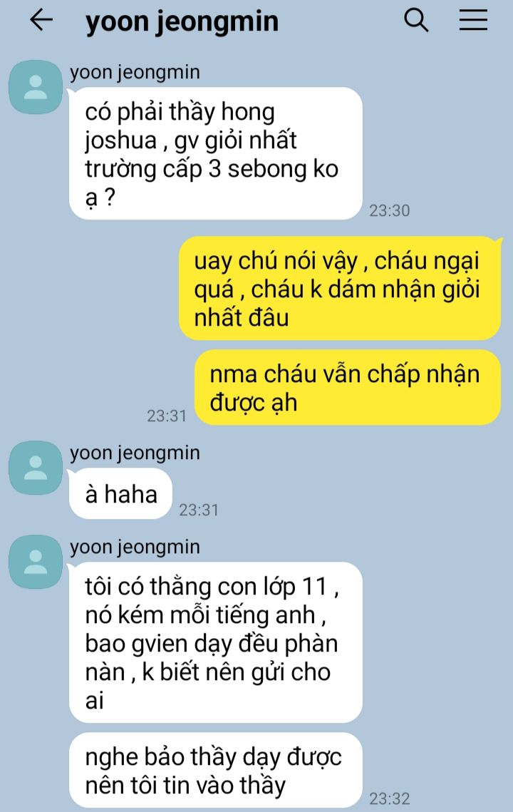
Task: Tap the sender name above the 'à haha' bubble
Action: 135,453
